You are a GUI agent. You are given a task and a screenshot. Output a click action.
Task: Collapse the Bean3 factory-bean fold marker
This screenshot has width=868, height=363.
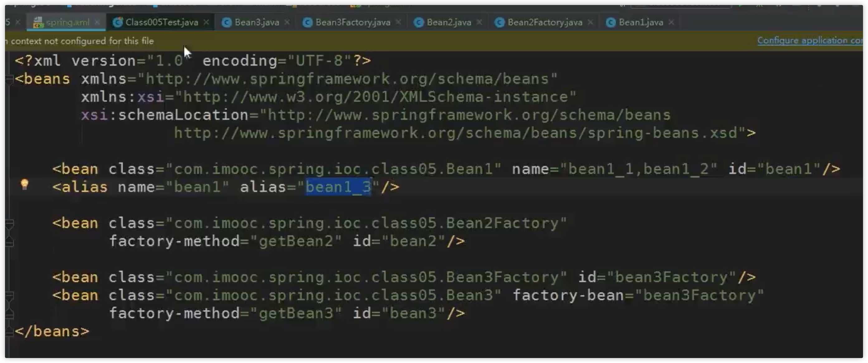(x=9, y=296)
